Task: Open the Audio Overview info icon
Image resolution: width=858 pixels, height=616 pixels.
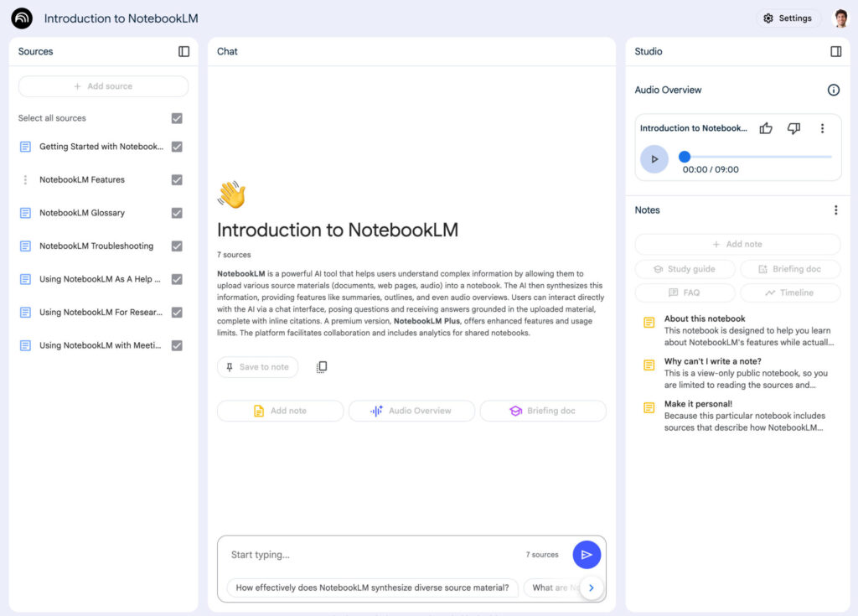Action: (834, 90)
